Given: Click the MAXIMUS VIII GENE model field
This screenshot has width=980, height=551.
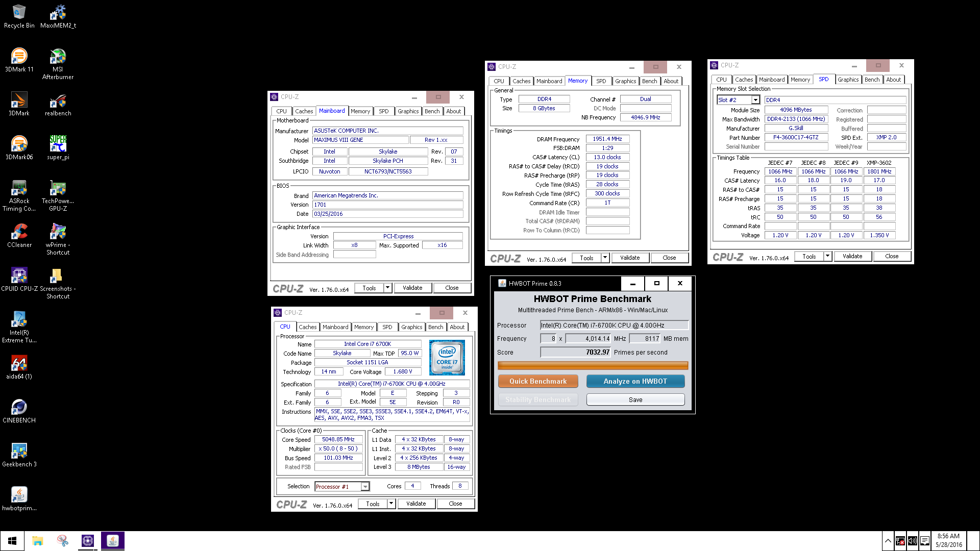Looking at the screenshot, I should click(x=360, y=140).
